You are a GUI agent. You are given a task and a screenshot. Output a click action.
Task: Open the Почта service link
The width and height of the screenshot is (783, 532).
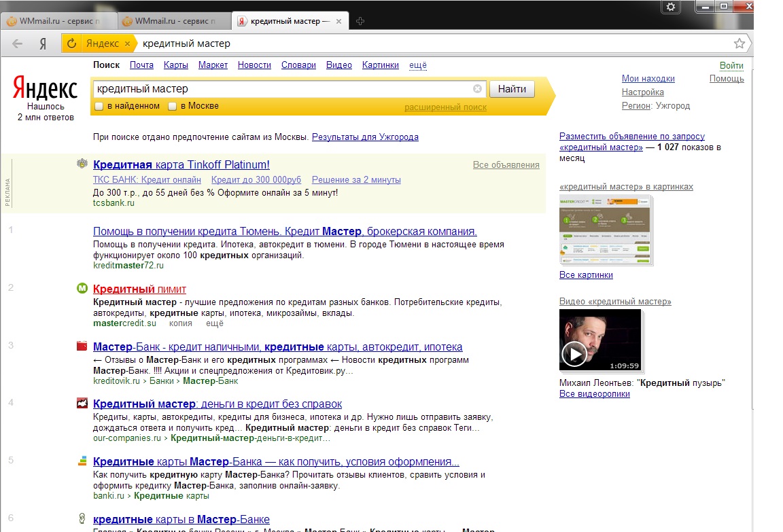click(141, 65)
